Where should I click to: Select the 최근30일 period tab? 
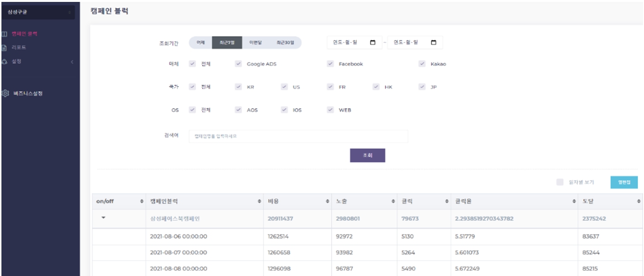285,42
